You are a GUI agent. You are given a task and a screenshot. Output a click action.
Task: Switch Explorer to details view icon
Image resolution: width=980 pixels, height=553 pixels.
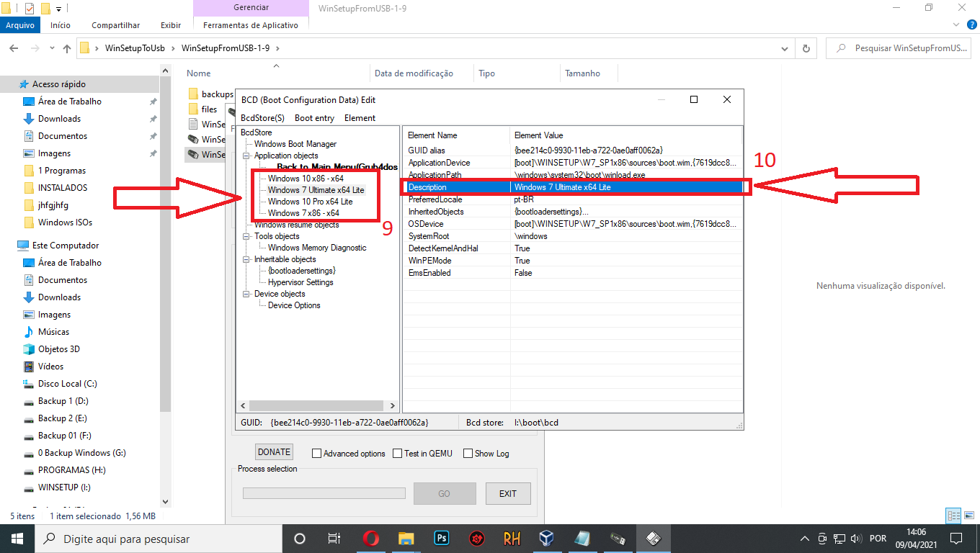coord(953,516)
